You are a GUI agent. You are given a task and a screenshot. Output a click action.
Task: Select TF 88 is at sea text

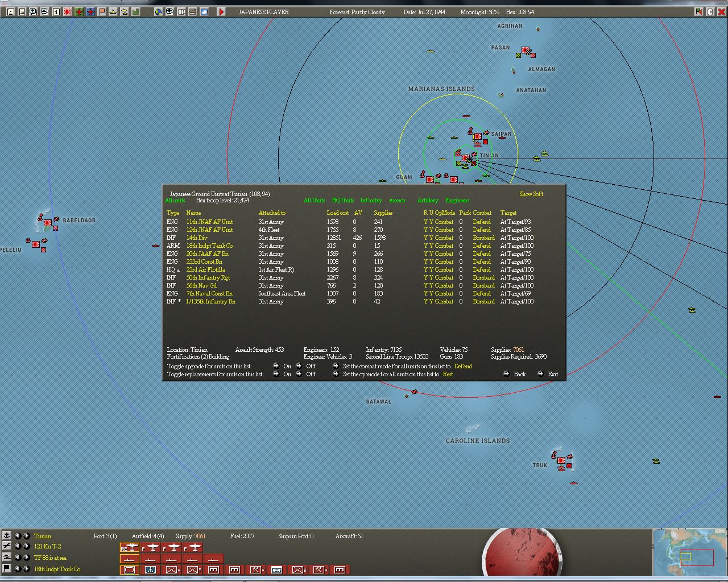pyautogui.click(x=50, y=558)
